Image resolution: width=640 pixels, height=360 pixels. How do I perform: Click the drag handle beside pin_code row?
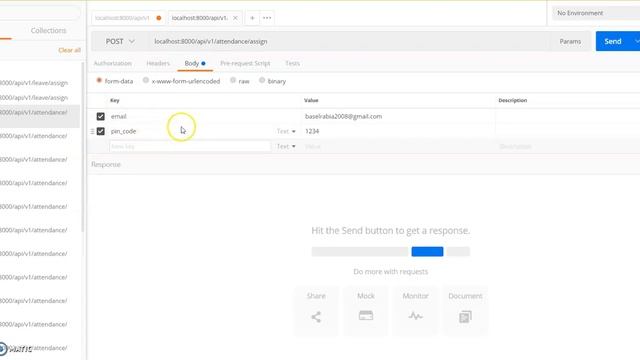pos(92,131)
